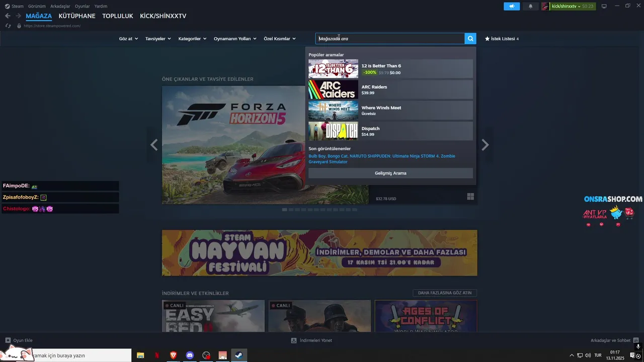The image size is (644, 362).
Task: Click the store URL address bar
Action: tap(52, 26)
